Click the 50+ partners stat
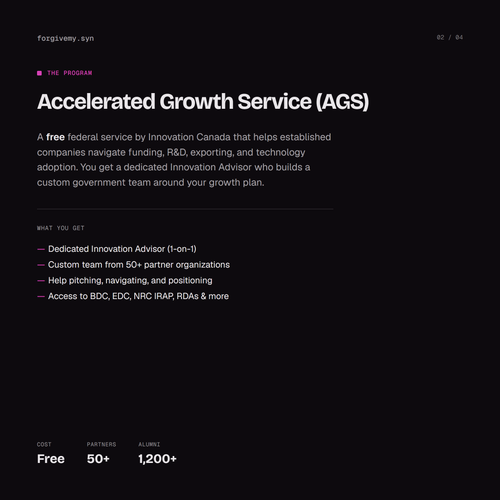 98,459
